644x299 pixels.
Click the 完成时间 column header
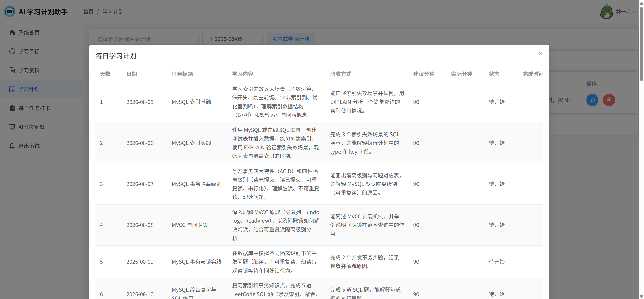[x=533, y=74]
